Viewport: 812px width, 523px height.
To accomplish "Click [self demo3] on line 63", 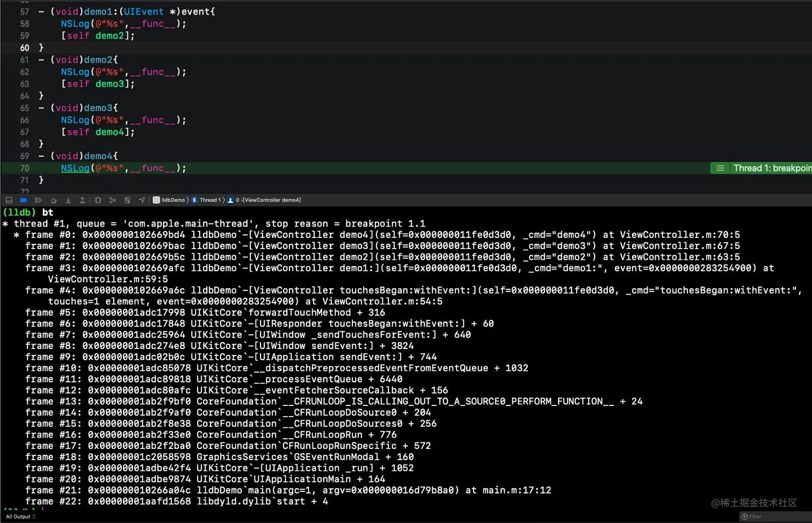I will pos(98,84).
